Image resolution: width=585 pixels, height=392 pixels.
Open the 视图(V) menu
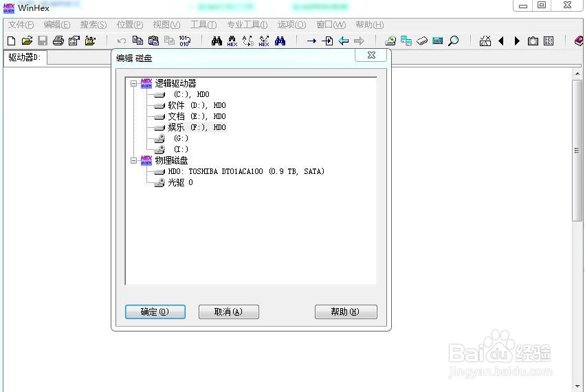point(166,25)
